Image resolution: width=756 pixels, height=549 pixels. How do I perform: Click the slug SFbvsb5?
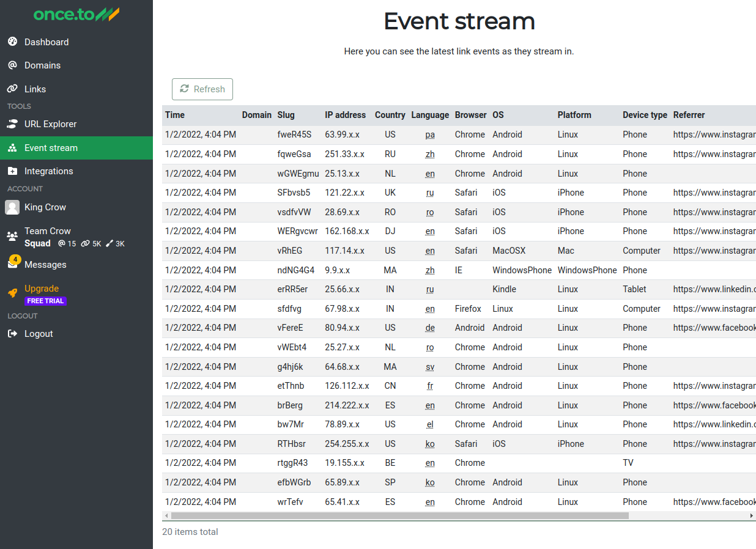(294, 193)
